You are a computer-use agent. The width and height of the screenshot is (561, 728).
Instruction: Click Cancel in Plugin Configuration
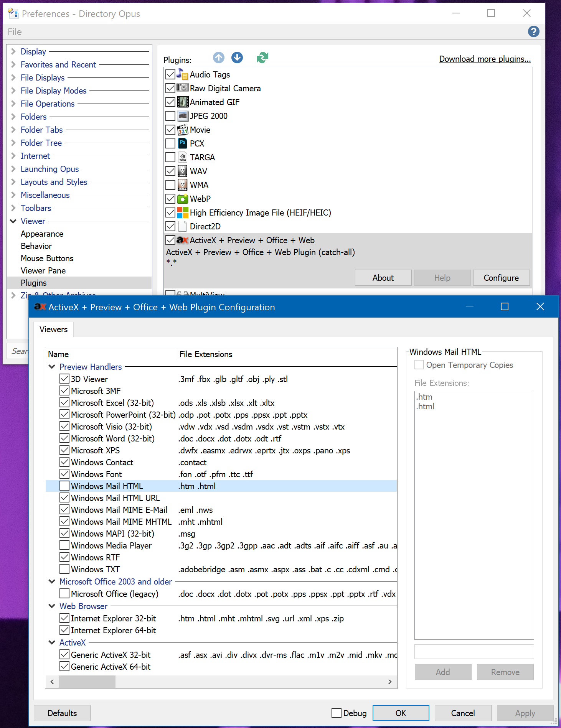coord(463,713)
